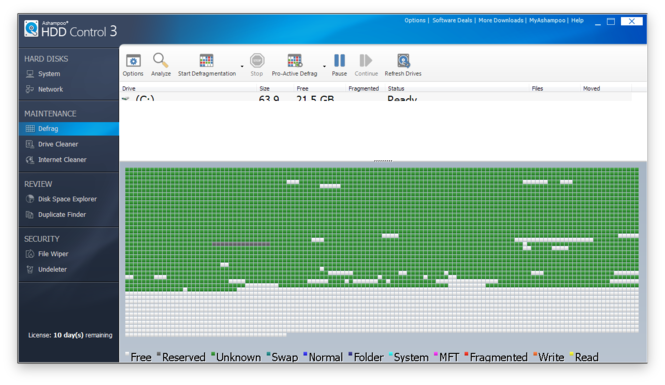Click the Duplicate Finder icon in sidebar
Viewport: 665px width, 385px height.
(x=30, y=215)
